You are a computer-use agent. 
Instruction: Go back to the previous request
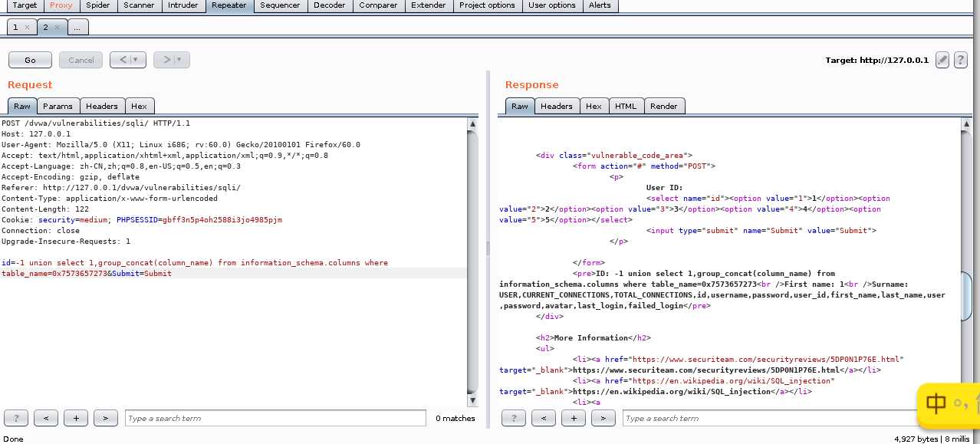point(121,60)
